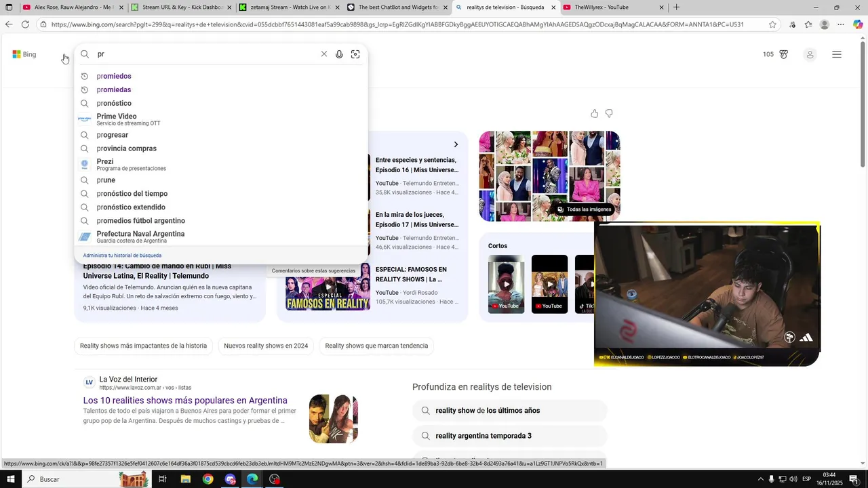Open the first YouTube short thumbnail
The image size is (868, 488).
click(x=506, y=284)
